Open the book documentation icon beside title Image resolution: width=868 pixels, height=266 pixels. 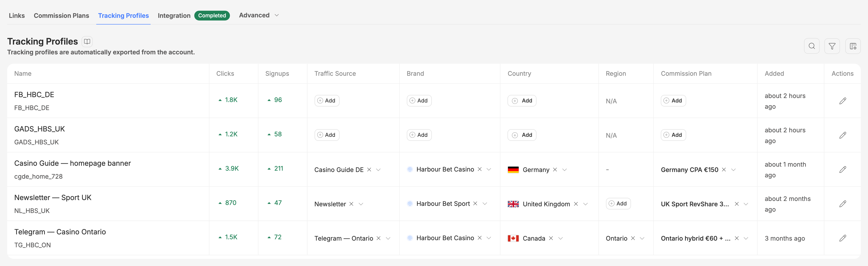(x=87, y=41)
